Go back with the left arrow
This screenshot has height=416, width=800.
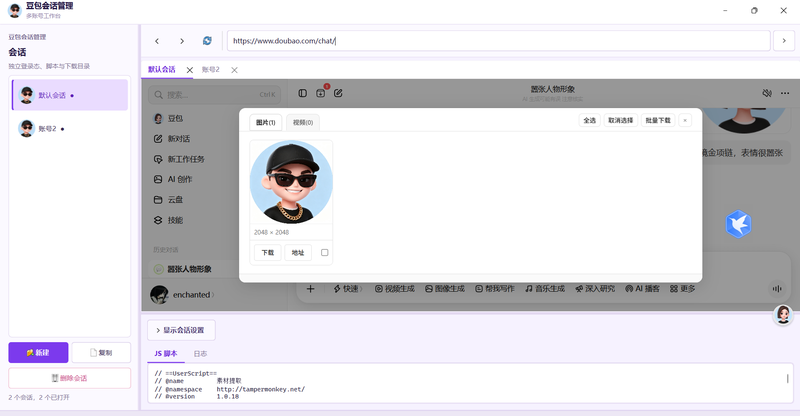coord(157,41)
